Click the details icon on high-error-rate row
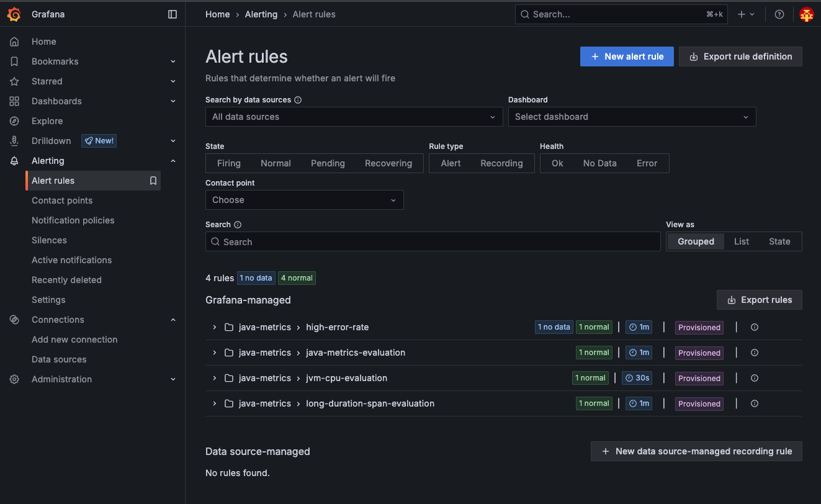Image resolution: width=821 pixels, height=504 pixels. point(755,327)
